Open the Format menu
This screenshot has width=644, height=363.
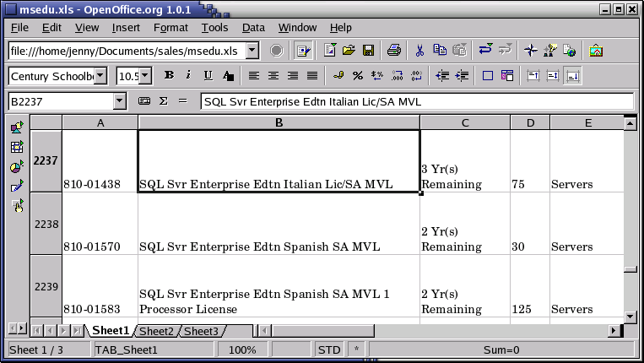point(170,27)
